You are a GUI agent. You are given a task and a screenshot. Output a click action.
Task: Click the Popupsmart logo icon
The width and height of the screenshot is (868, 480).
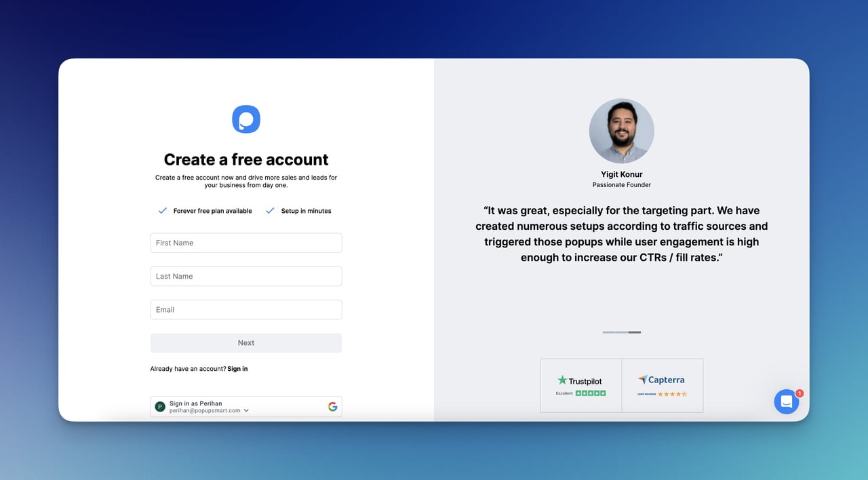coord(245,119)
